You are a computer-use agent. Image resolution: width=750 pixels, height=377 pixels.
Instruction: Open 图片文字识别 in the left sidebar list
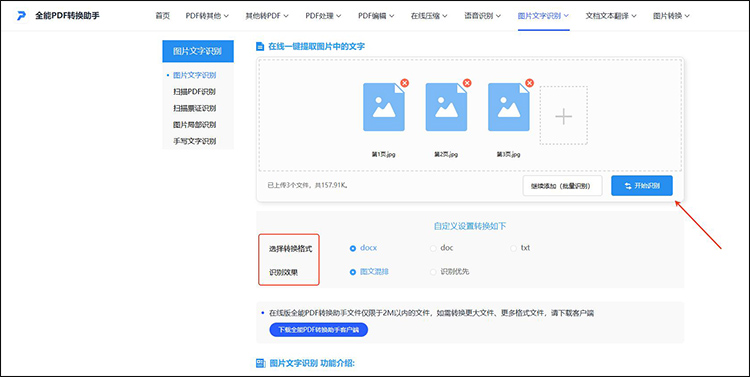click(194, 75)
